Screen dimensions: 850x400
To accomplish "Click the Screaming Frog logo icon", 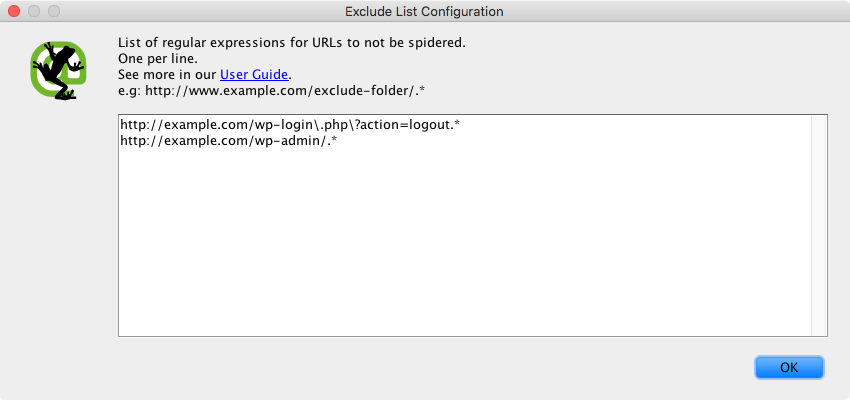I will pos(58,71).
